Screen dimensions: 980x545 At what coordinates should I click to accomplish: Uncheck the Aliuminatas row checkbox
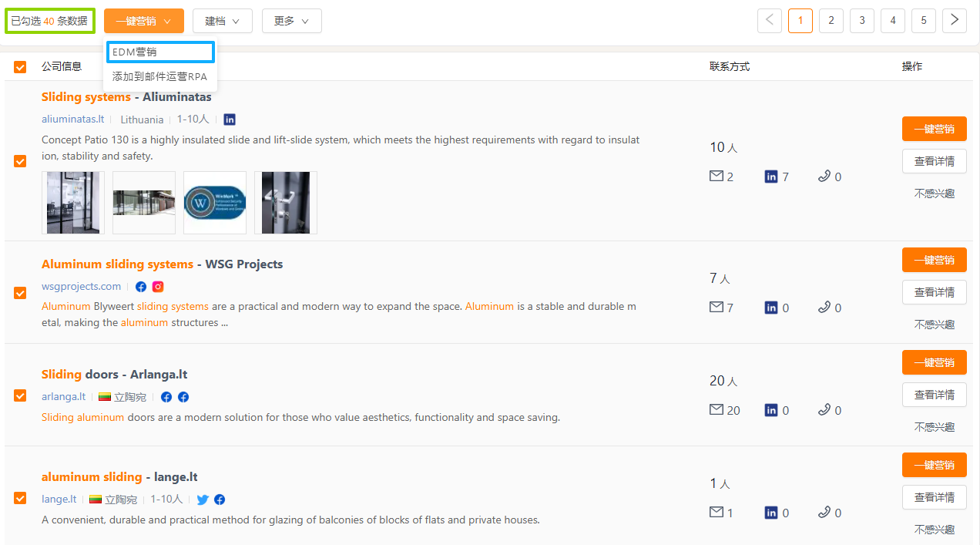(x=20, y=161)
